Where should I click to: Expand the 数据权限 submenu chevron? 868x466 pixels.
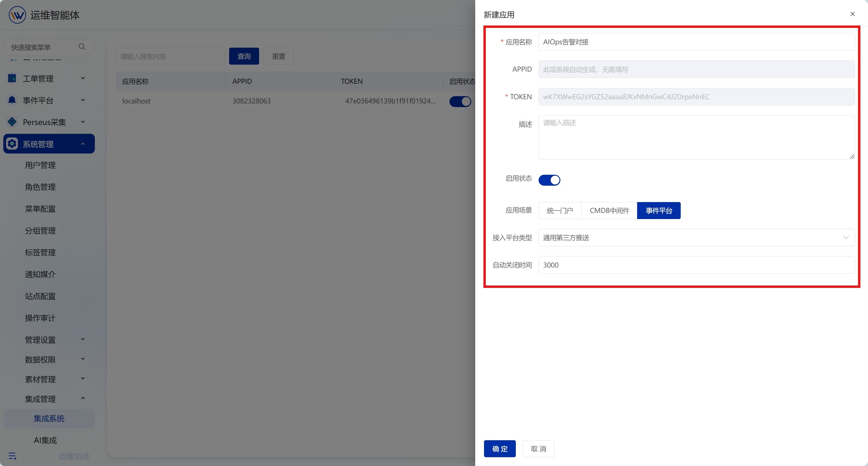83,359
